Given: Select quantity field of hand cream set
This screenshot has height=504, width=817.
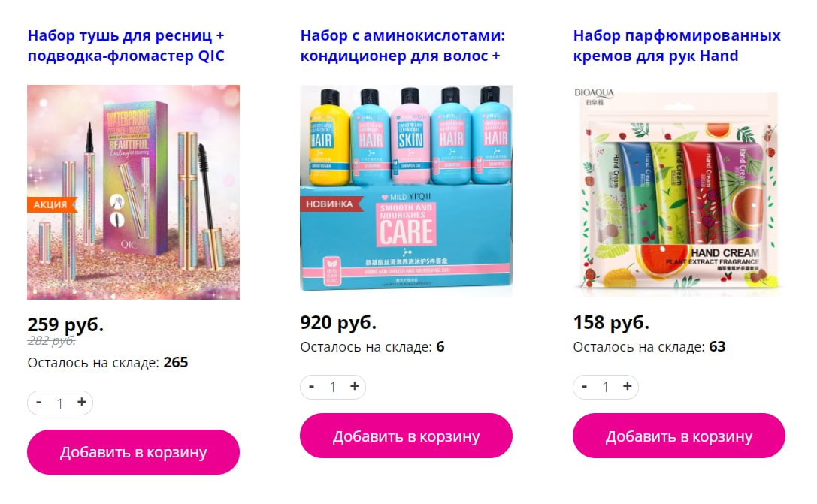Looking at the screenshot, I should coord(606,388).
